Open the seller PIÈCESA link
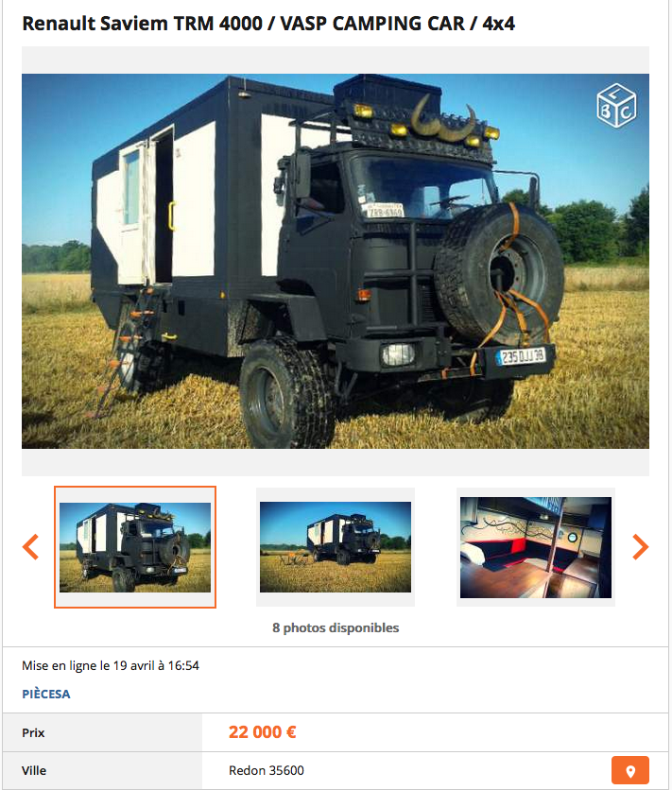The image size is (672, 790). (46, 695)
